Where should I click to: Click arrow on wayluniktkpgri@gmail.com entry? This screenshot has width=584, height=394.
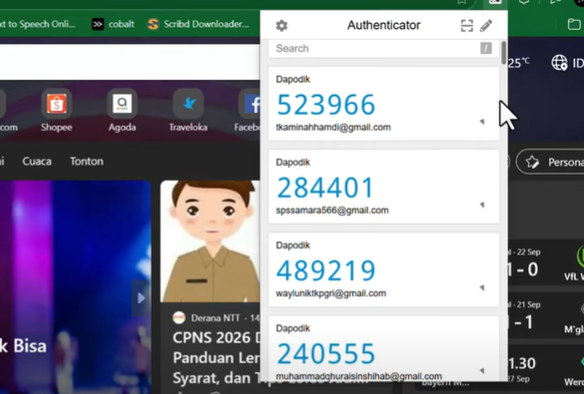(482, 287)
